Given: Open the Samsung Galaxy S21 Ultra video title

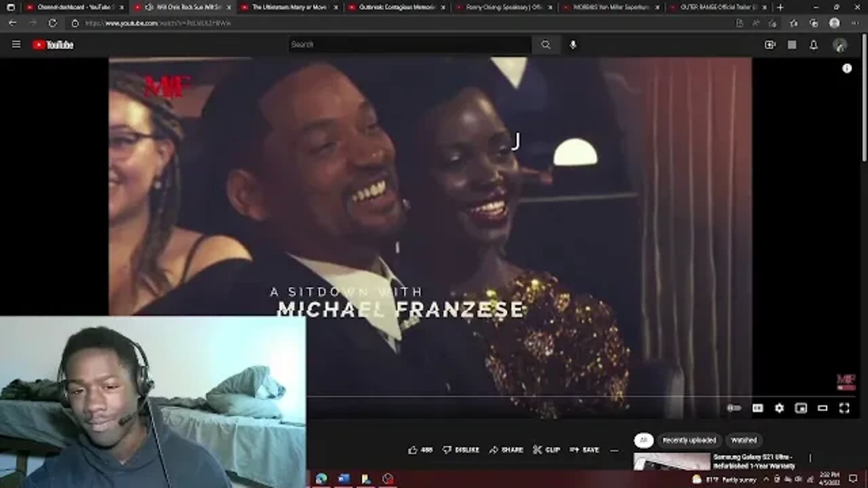Looking at the screenshot, I should click(x=753, y=462).
